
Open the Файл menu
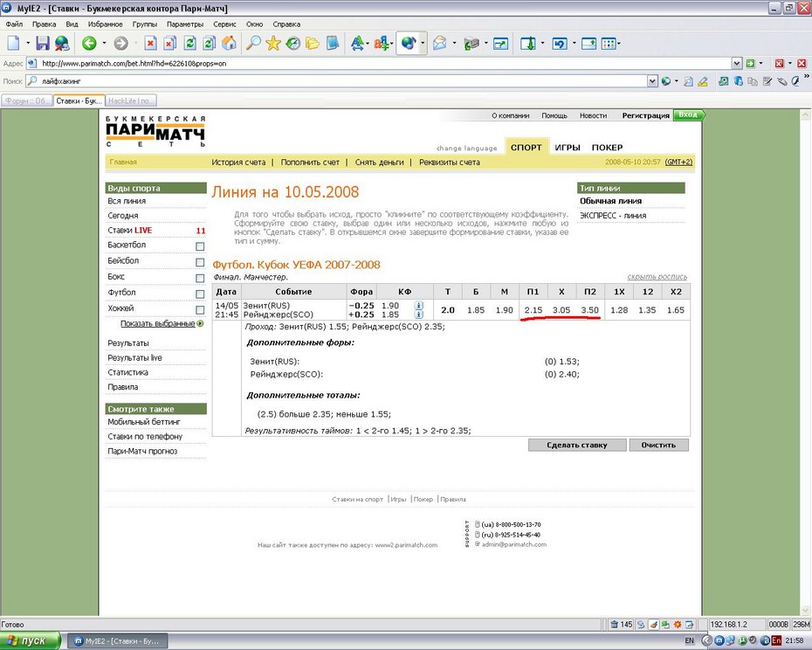[x=14, y=24]
